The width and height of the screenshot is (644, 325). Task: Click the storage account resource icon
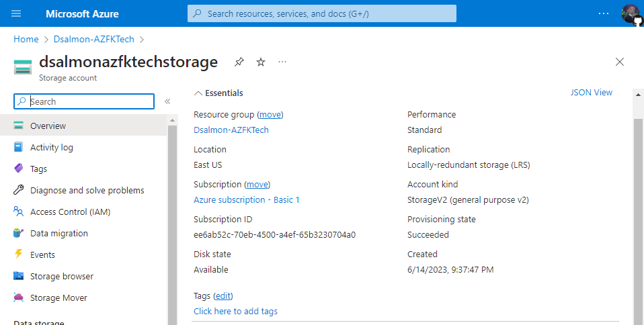[x=23, y=67]
